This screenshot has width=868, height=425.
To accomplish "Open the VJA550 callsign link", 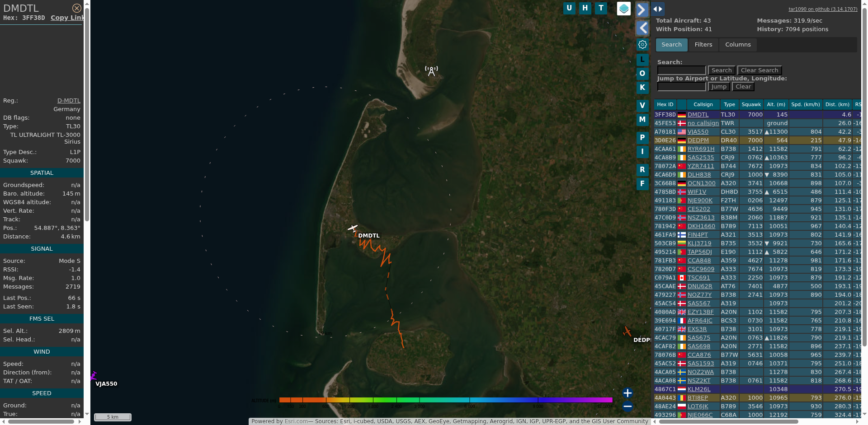I will click(x=698, y=132).
